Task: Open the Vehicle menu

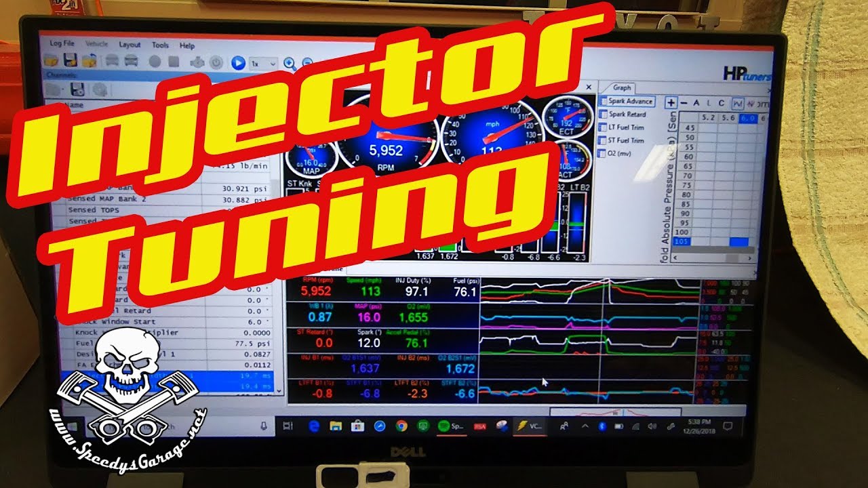Action: [96, 44]
